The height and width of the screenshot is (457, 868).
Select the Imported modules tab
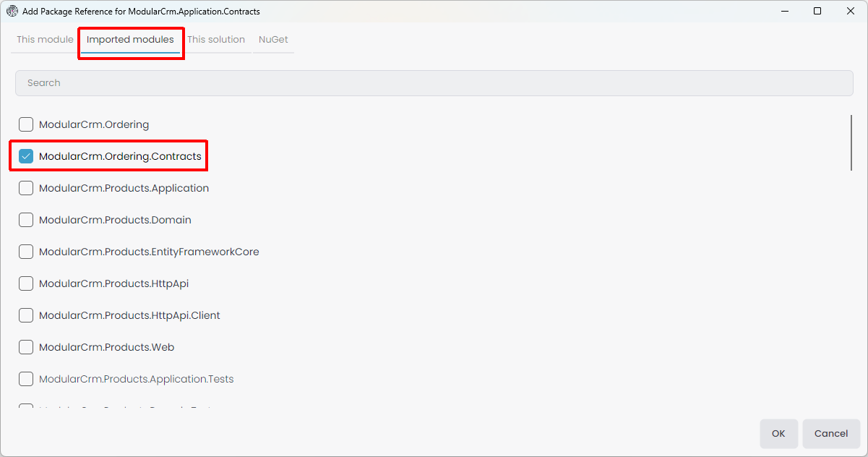pyautogui.click(x=130, y=39)
